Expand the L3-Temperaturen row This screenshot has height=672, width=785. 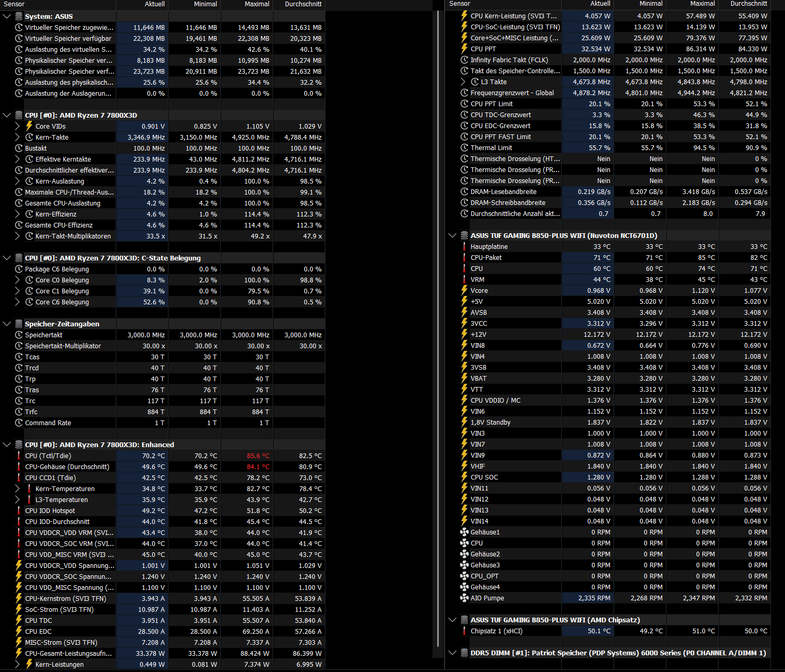[x=17, y=499]
